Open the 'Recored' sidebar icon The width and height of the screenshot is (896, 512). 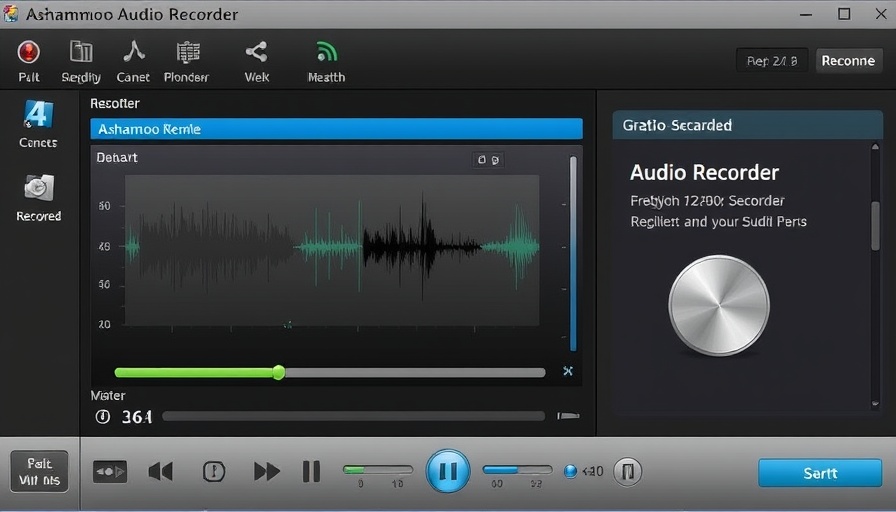click(x=38, y=188)
